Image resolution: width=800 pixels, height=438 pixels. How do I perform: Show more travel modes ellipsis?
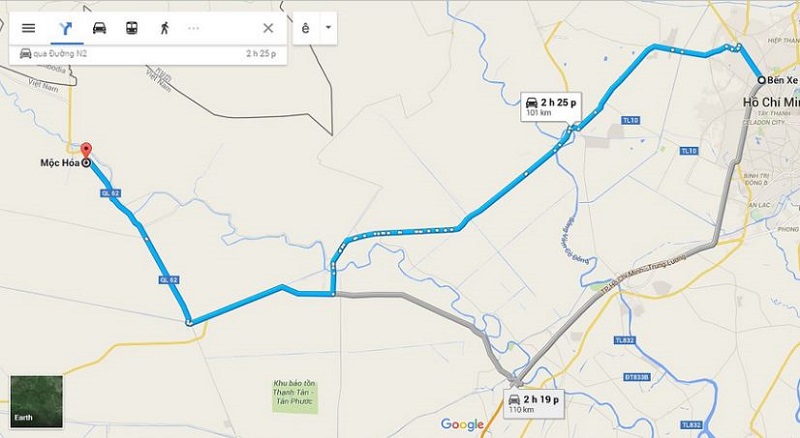(193, 28)
